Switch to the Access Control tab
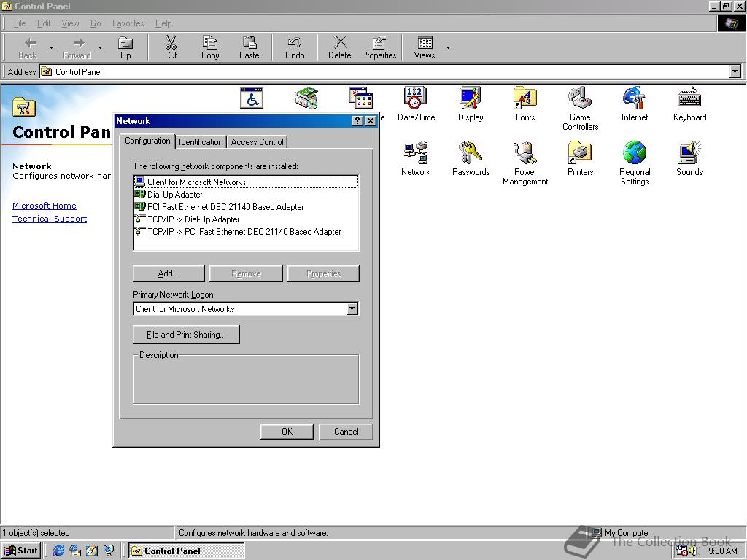Image resolution: width=747 pixels, height=560 pixels. tap(258, 142)
